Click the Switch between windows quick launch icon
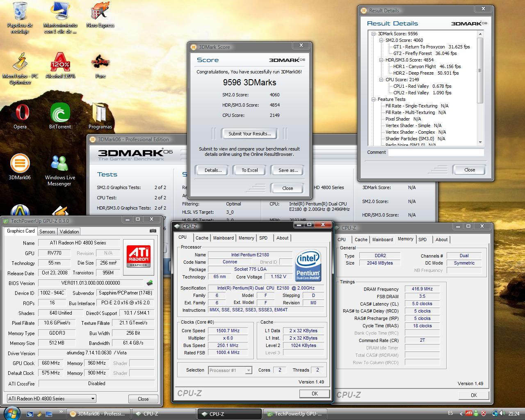 30,414
